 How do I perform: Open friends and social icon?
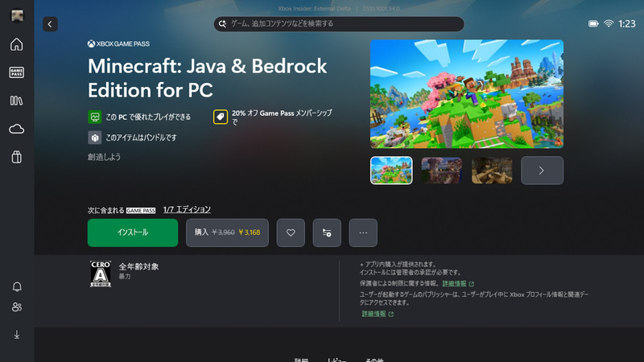tap(17, 307)
